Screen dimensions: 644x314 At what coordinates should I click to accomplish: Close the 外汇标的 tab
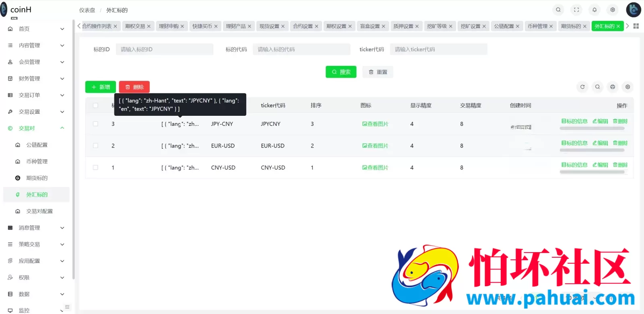click(x=618, y=27)
